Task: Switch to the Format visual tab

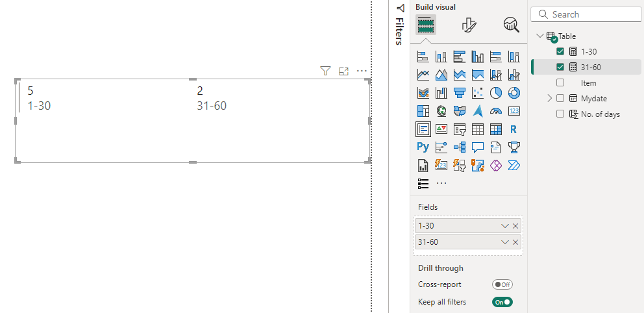Action: click(469, 25)
